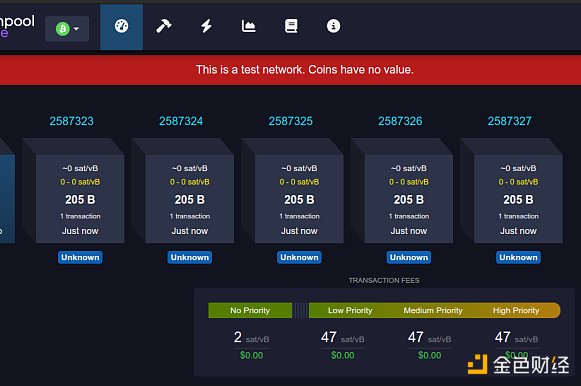Screen dimensions: 581x386
Task: Click Unknown pool badge under block 2587327
Action: (518, 257)
